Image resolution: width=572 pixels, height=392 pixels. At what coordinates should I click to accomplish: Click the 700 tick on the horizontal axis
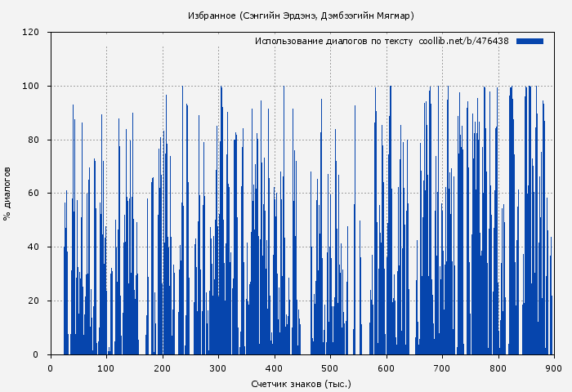[x=442, y=368]
